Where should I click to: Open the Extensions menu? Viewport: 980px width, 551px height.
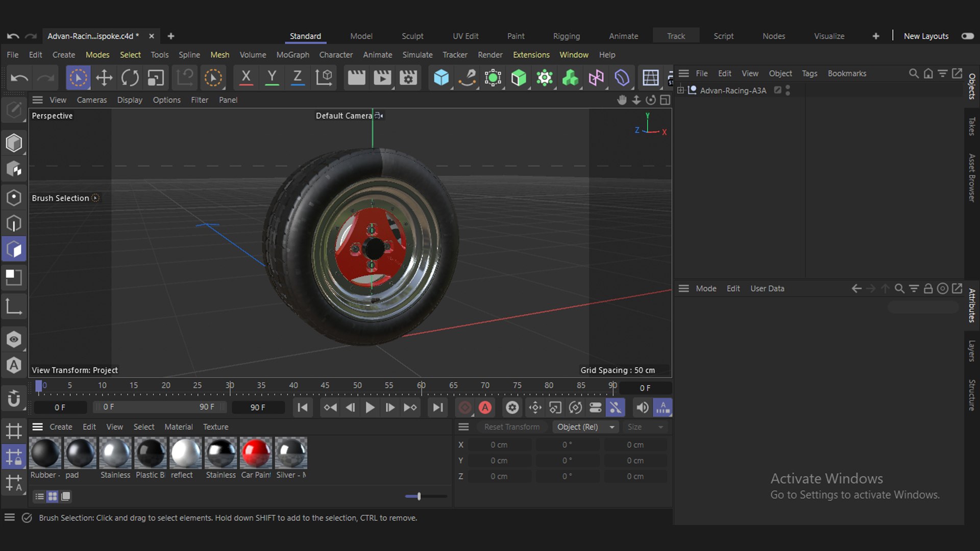click(531, 55)
